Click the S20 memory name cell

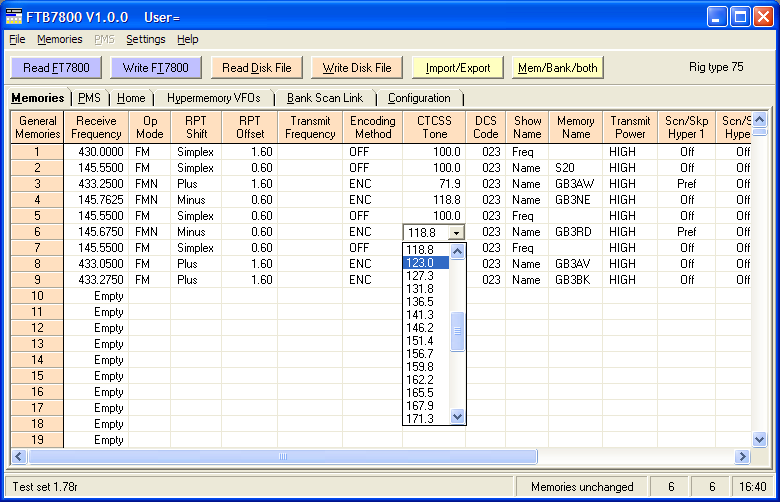576,168
